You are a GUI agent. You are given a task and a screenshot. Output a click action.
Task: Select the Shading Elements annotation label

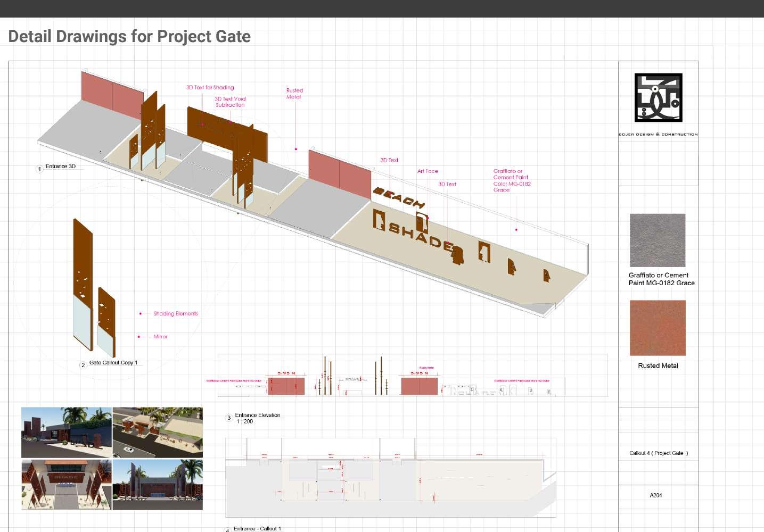175,314
